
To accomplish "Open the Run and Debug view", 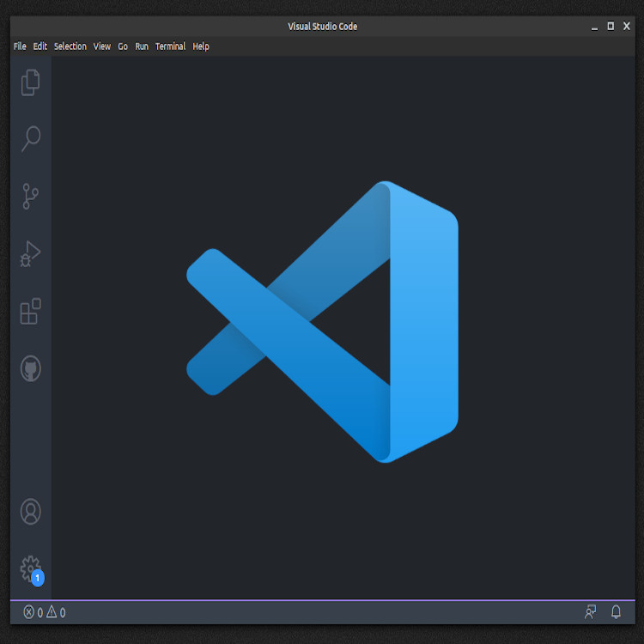I will 31,254.
